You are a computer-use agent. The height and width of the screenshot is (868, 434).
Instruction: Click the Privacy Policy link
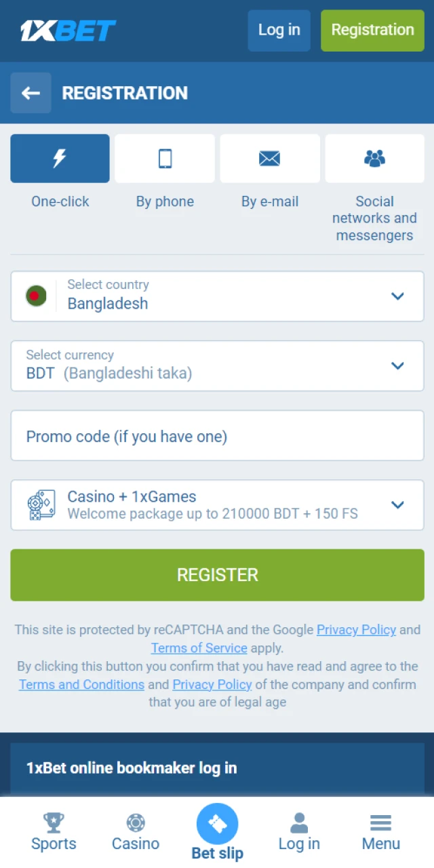[x=212, y=684]
